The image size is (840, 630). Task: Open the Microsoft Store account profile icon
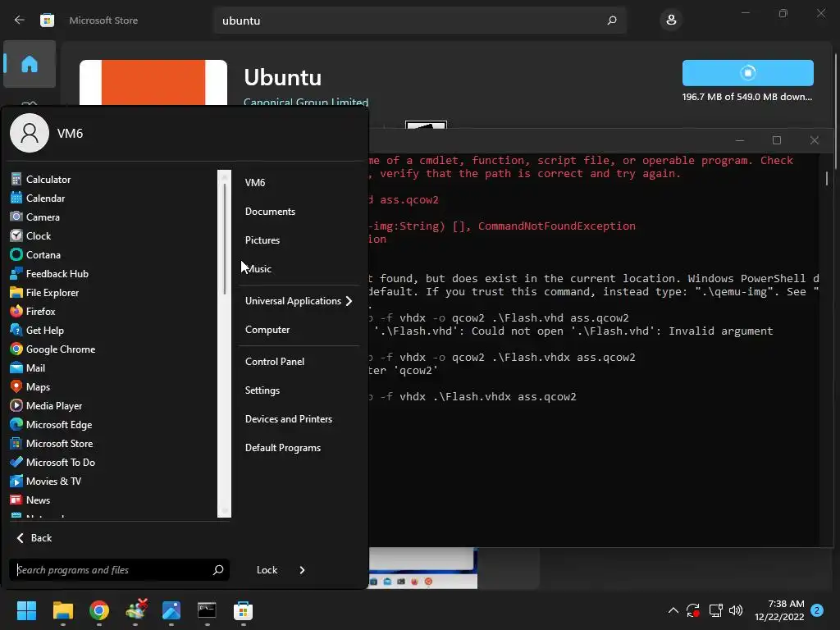(671, 21)
